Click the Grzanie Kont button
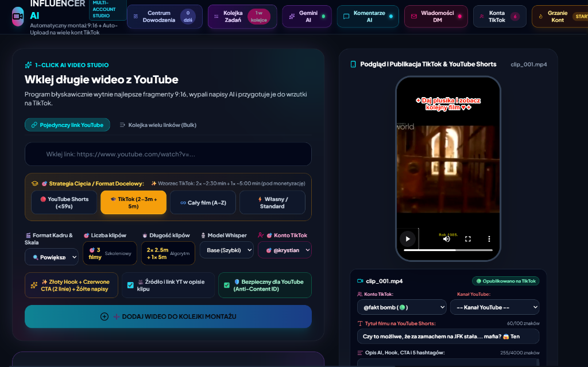Viewport: 588px width, 367px height. 560,17
